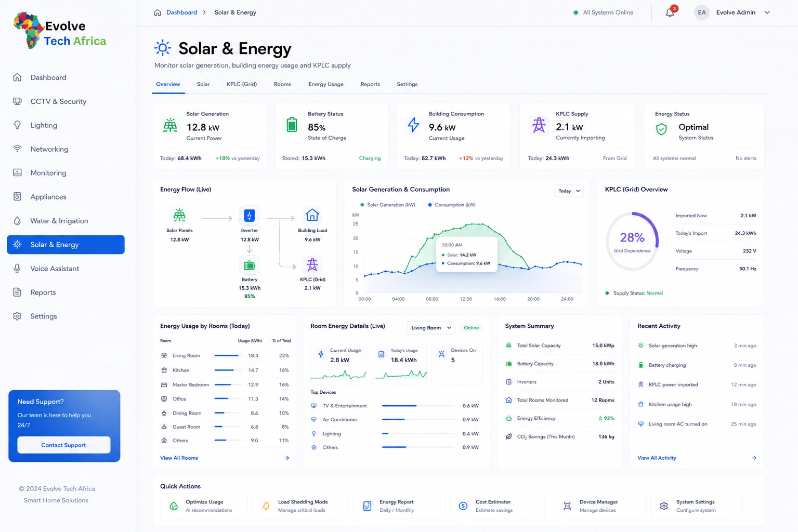This screenshot has height=532, width=798.
Task: Click the Networking wifi sidebar icon
Action: tap(17, 149)
